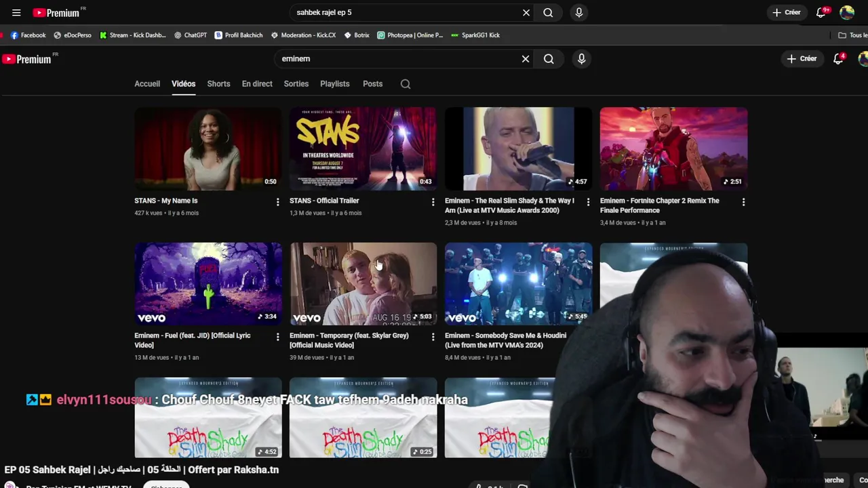Clear the 'sahbek rajel ep 5' search
Viewport: 868px width, 488px height.
coord(526,12)
